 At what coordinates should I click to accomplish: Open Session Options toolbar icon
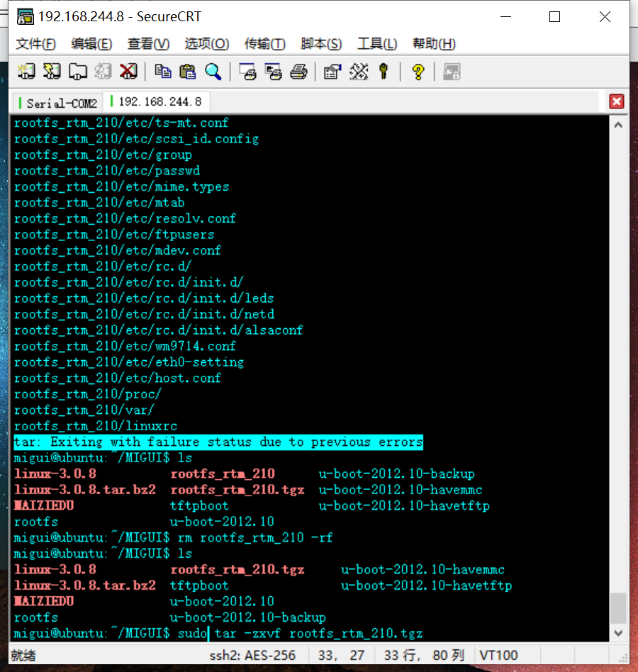[x=332, y=72]
